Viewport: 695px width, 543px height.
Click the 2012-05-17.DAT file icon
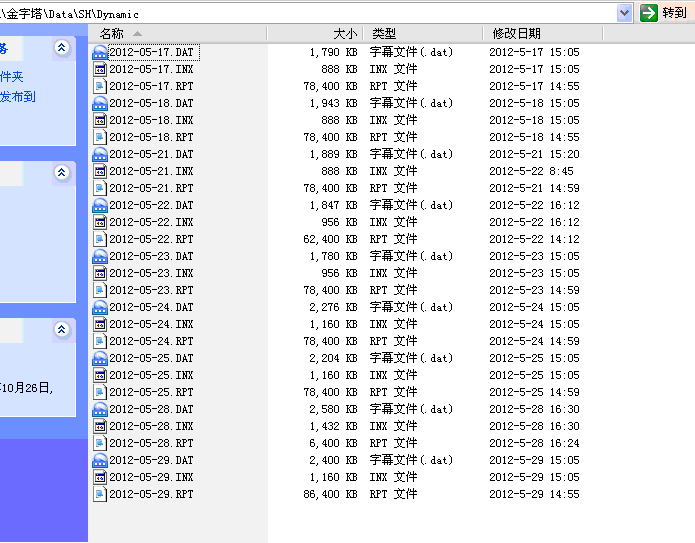pos(100,52)
